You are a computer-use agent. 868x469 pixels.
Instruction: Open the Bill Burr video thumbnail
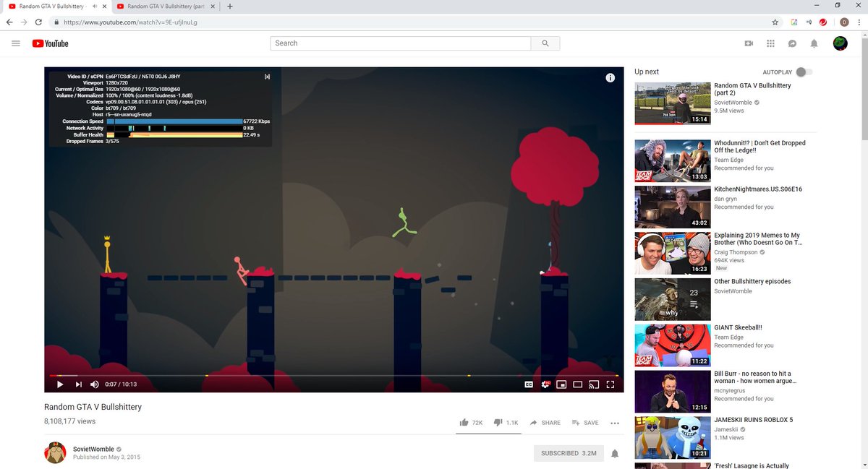point(672,391)
